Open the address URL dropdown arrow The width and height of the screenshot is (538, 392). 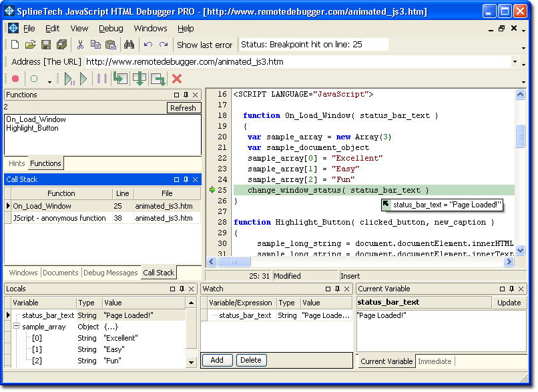pyautogui.click(x=515, y=62)
